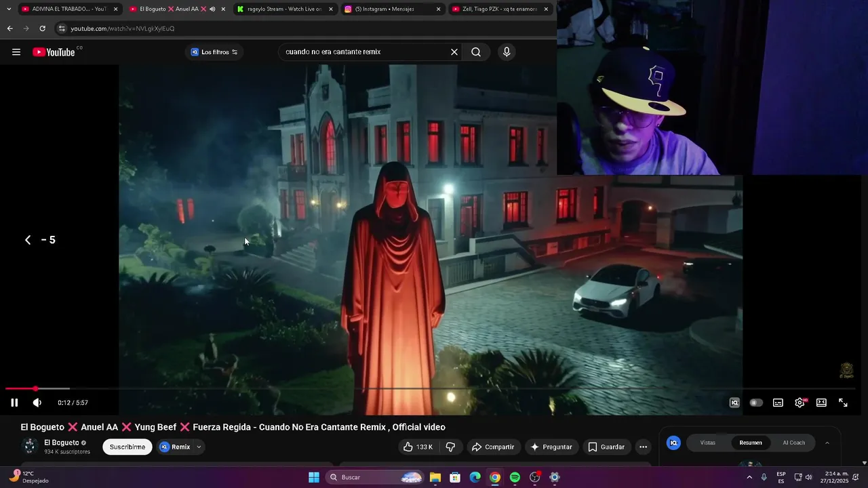Viewport: 868px width, 488px height.
Task: Go back in browser history
Action: pos(9,28)
